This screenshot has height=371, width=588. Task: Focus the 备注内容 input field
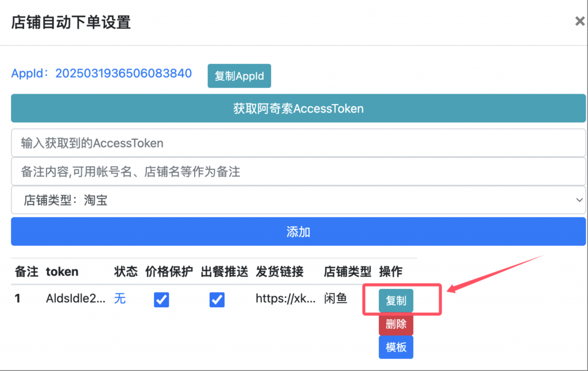(298, 172)
